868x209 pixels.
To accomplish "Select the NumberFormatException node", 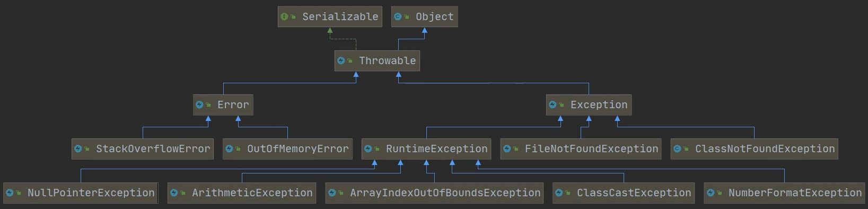I will click(785, 193).
